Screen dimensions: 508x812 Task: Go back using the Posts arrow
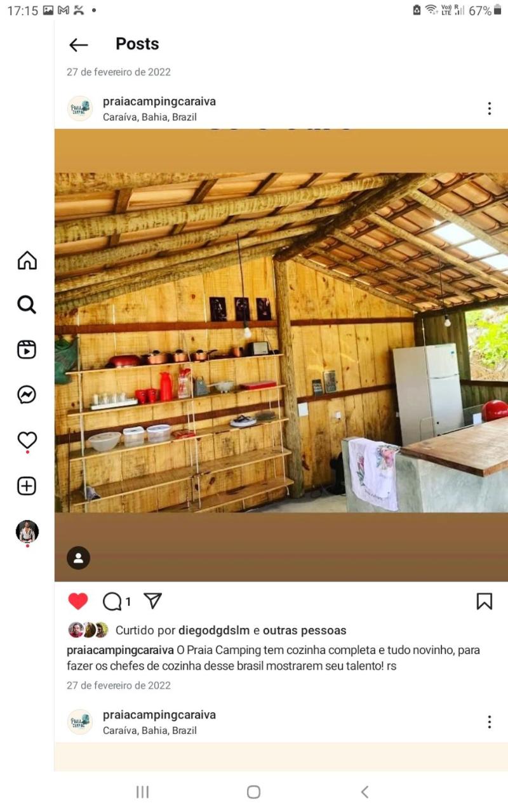pos(78,44)
